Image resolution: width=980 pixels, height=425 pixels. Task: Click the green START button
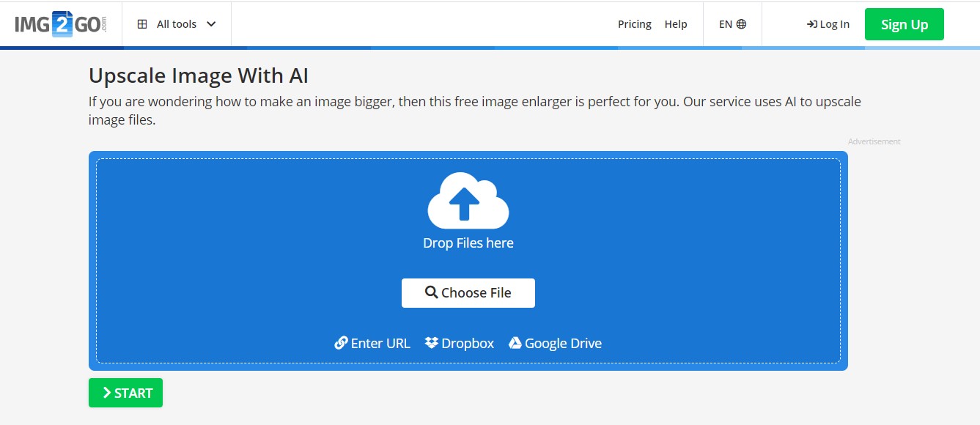[125, 393]
